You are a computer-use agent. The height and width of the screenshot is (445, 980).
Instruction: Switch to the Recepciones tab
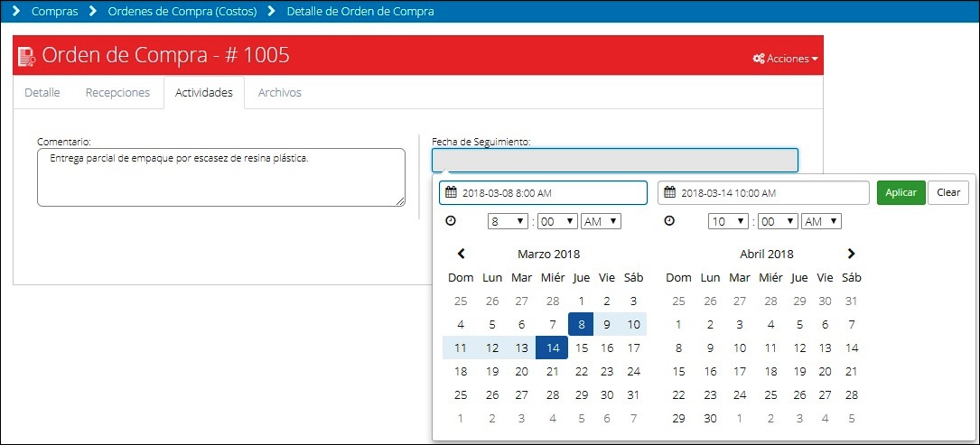[x=117, y=92]
